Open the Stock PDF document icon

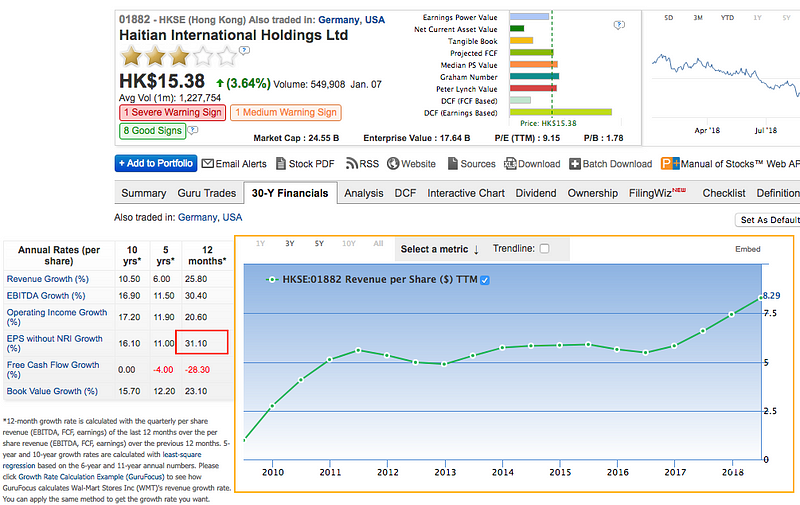click(281, 164)
